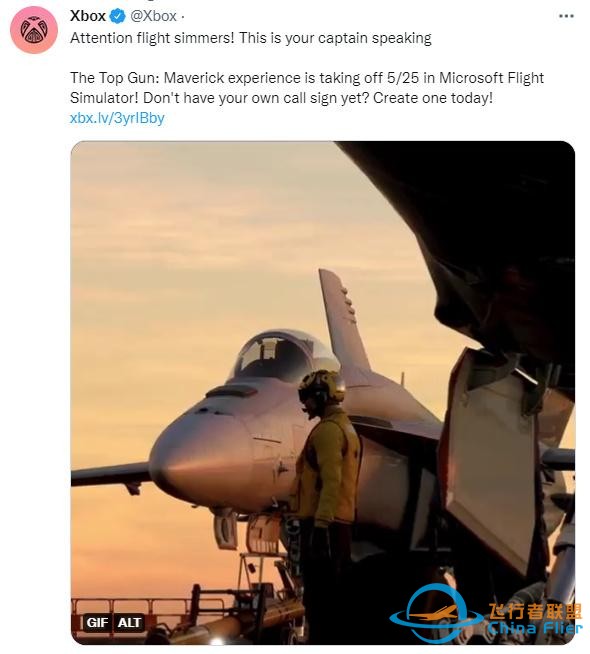Click the blue verified badge next to Xbox
Viewport: 590px width, 654px height.
point(118,16)
